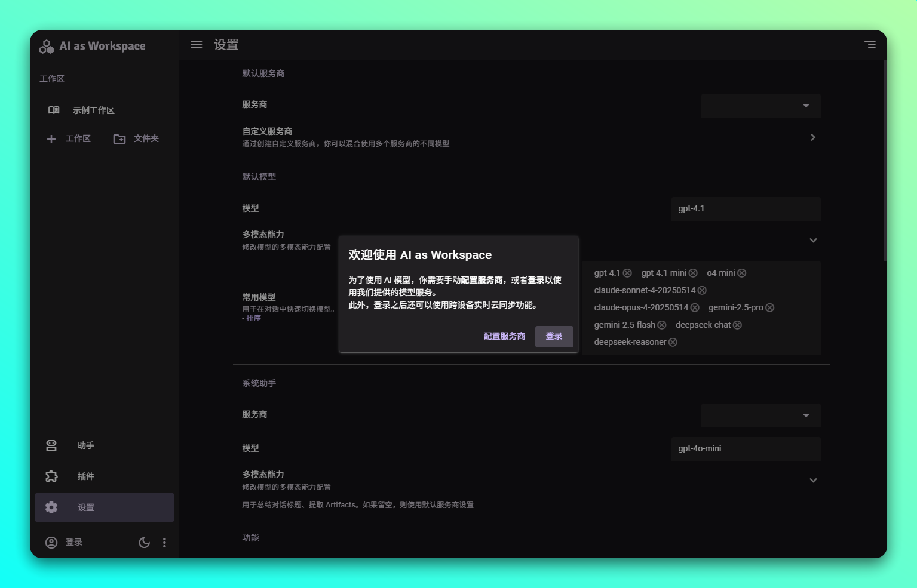Click the default model gpt-4.1 input
The width and height of the screenshot is (917, 588).
point(746,209)
